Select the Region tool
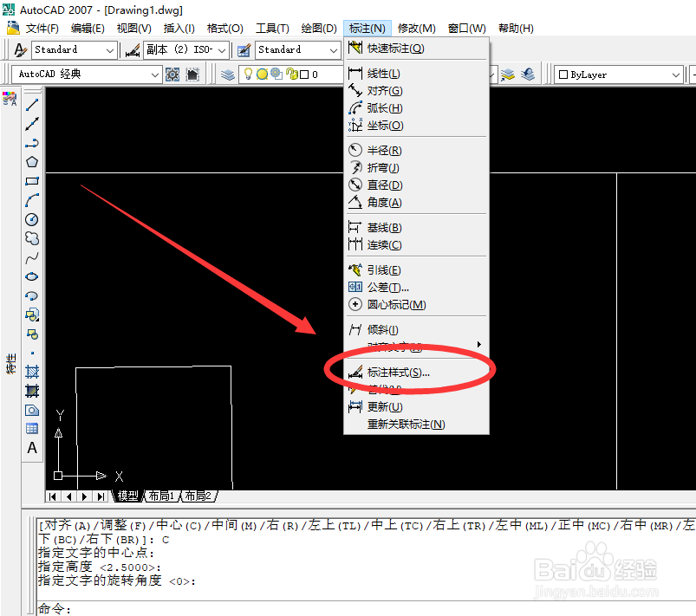 click(x=32, y=410)
